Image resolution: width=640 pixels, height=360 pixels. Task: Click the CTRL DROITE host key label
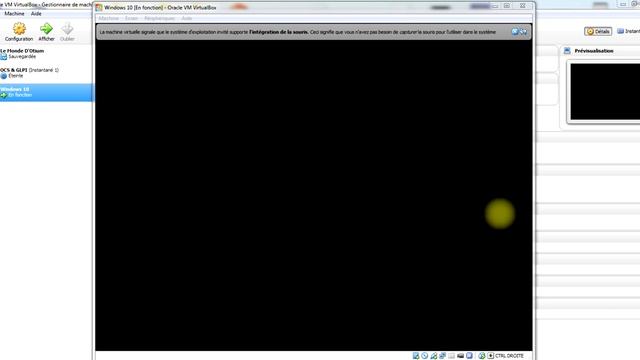(x=509, y=356)
